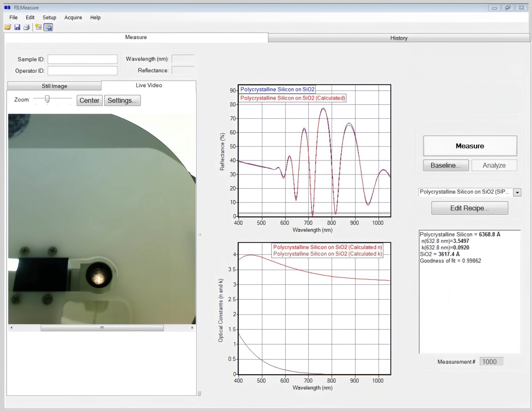Click the Sample ID input field
532x411 pixels.
point(83,59)
